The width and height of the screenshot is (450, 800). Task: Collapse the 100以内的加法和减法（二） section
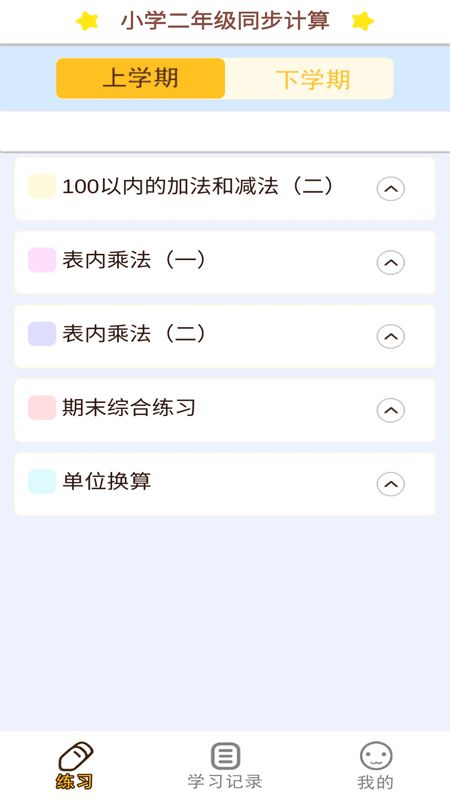tap(390, 189)
